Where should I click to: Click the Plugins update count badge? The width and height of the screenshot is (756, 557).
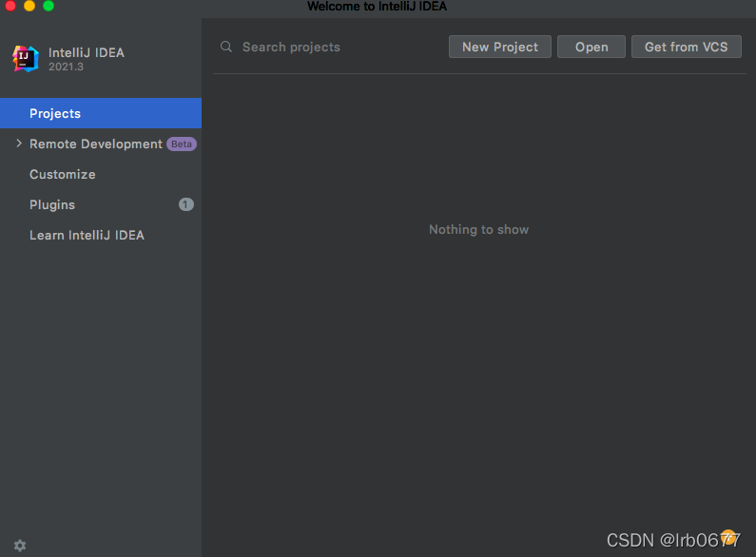point(186,204)
